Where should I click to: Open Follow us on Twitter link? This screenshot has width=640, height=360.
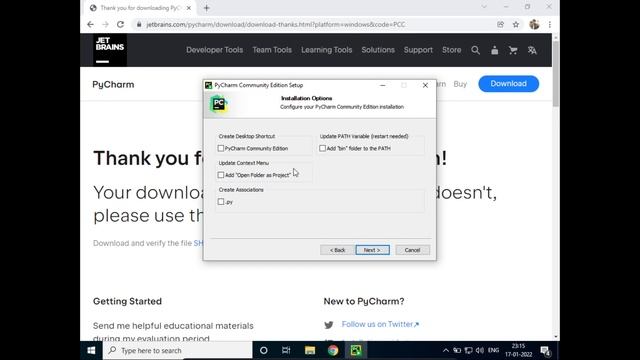click(x=380, y=324)
